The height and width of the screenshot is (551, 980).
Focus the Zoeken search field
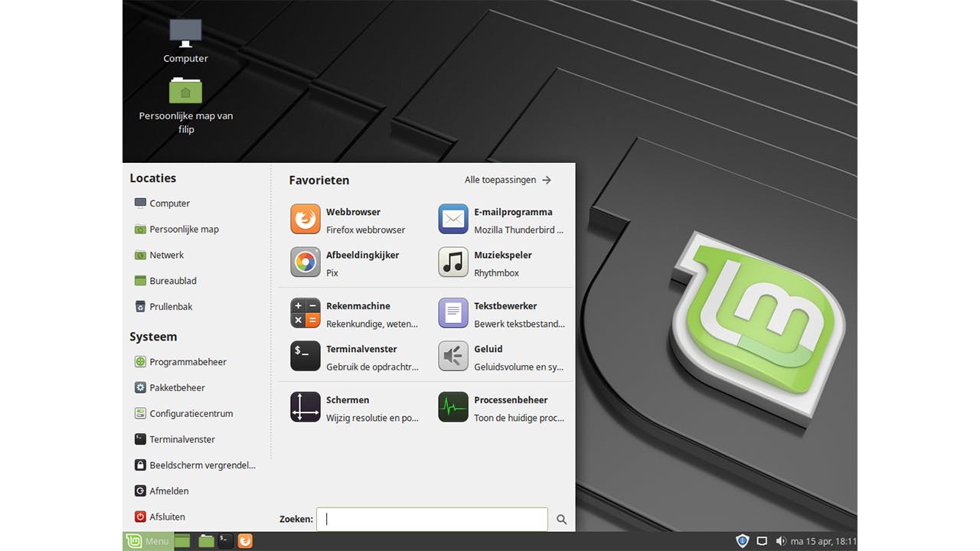tap(432, 519)
